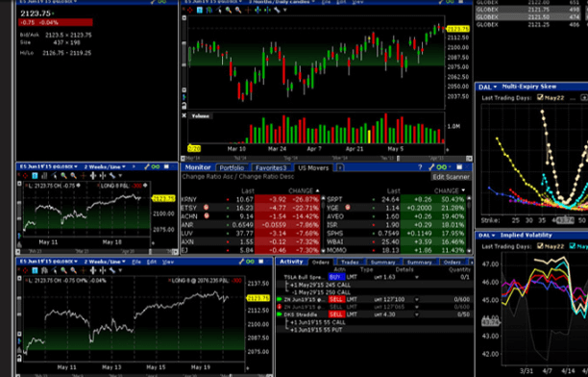
Task: Click zoom-in magnifier in large bottom chart toolbar
Action: click(x=63, y=270)
